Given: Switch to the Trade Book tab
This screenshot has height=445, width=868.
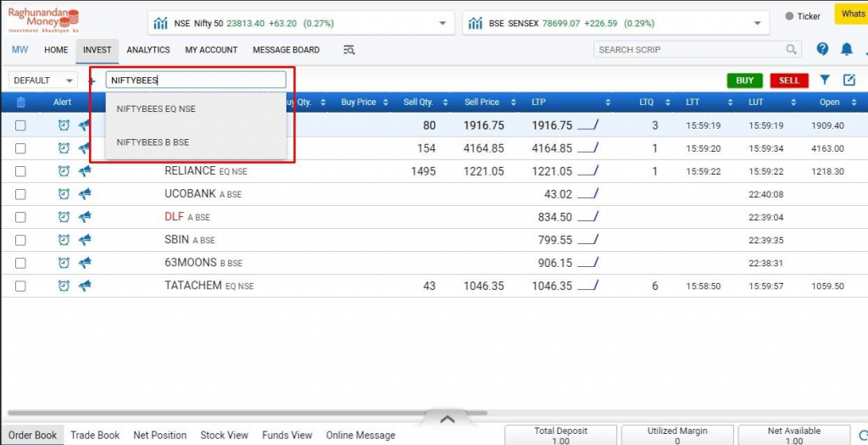Looking at the screenshot, I should (x=95, y=435).
